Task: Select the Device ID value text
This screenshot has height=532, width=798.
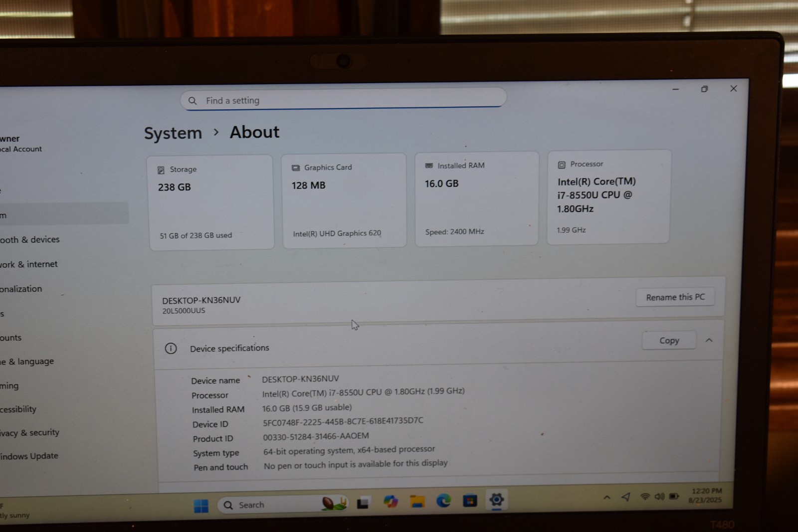Action: click(343, 422)
